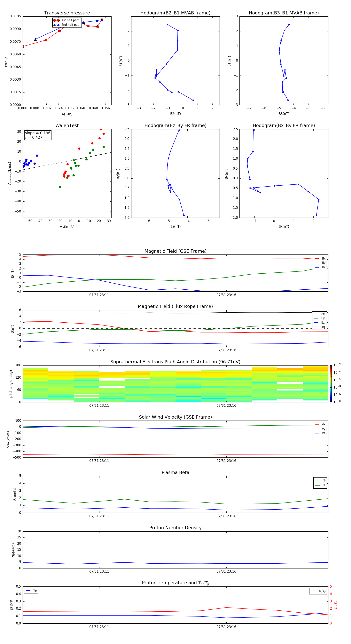
Task: Click the Transverse pressure plot title
Action: [x=67, y=13]
